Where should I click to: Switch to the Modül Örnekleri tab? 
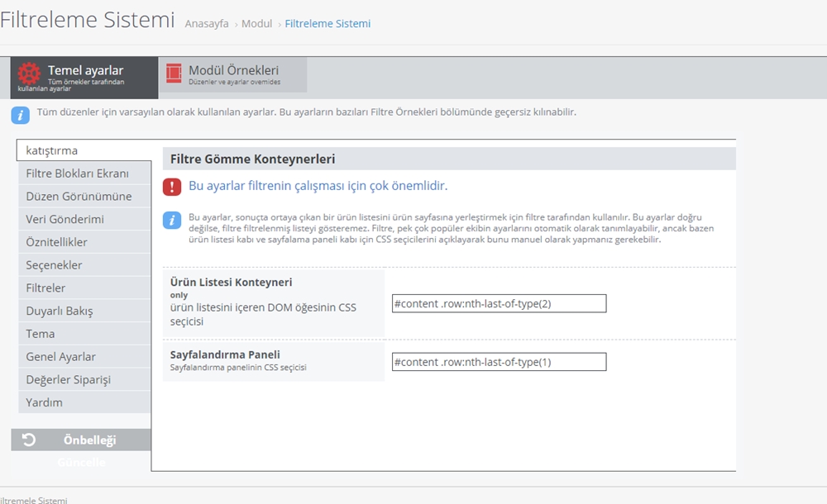[233, 75]
